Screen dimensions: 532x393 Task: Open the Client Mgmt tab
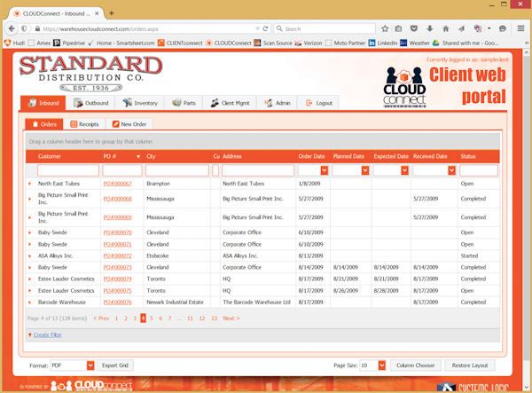point(230,103)
